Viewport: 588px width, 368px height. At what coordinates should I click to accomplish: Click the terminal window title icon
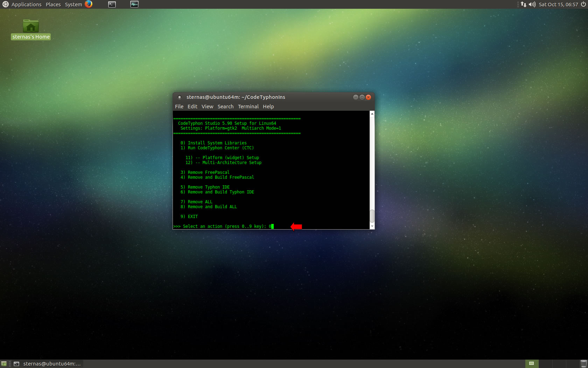pyautogui.click(x=180, y=97)
